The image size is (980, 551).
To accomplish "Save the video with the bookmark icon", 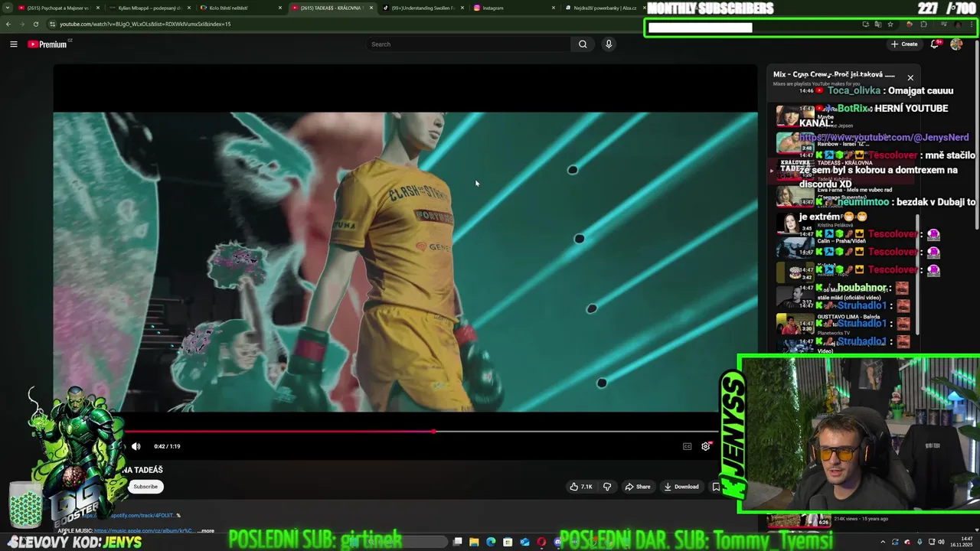I will [716, 487].
